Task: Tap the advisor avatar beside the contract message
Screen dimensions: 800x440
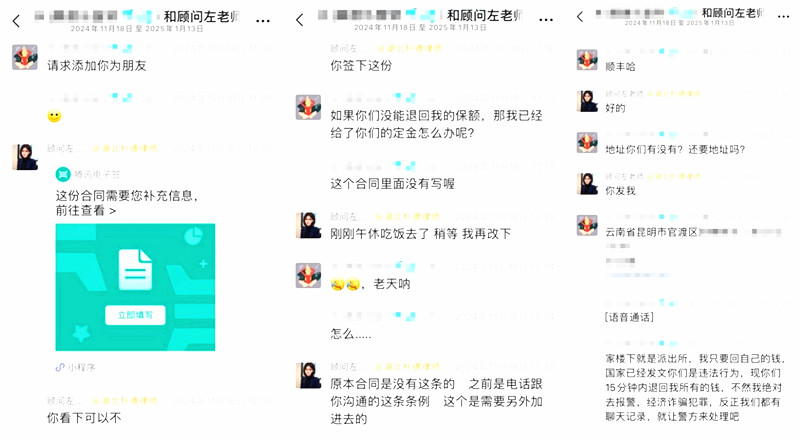Action: coord(25,157)
